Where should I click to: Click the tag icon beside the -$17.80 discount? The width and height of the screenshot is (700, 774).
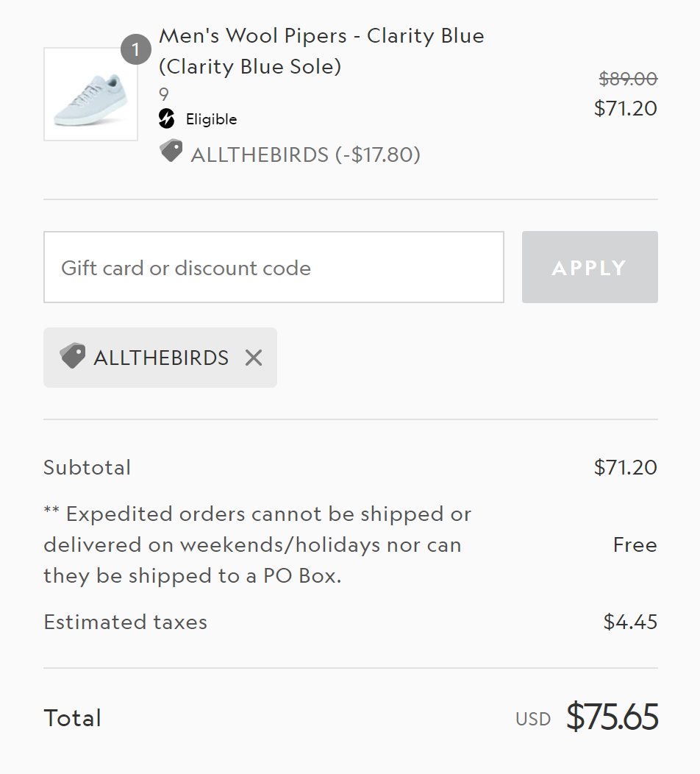171,151
